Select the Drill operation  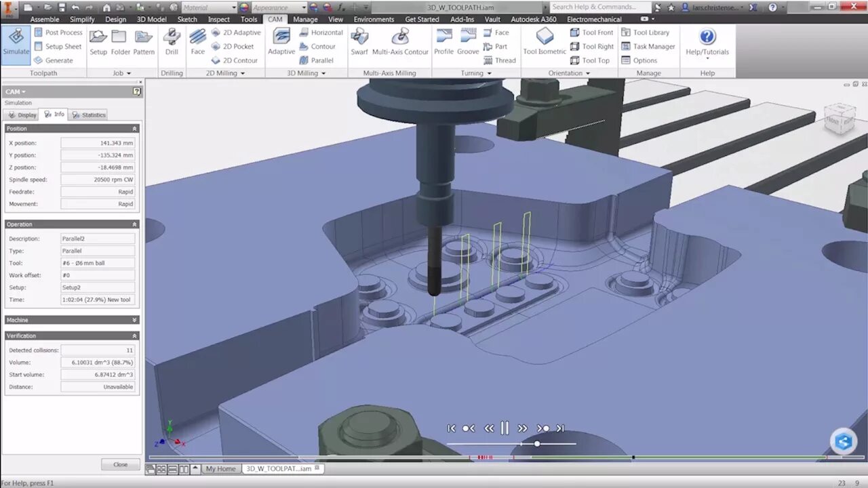[x=172, y=43]
